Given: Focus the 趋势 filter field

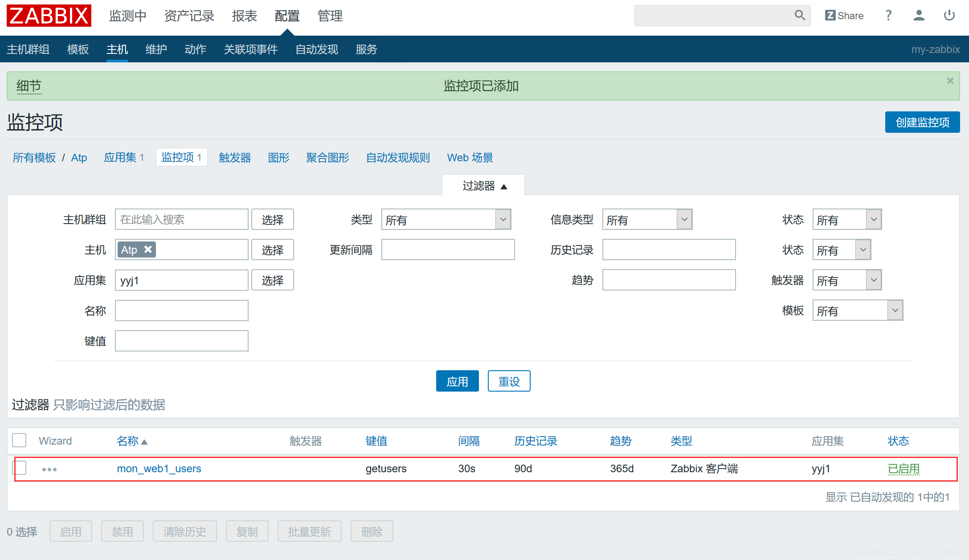Looking at the screenshot, I should click(x=669, y=280).
